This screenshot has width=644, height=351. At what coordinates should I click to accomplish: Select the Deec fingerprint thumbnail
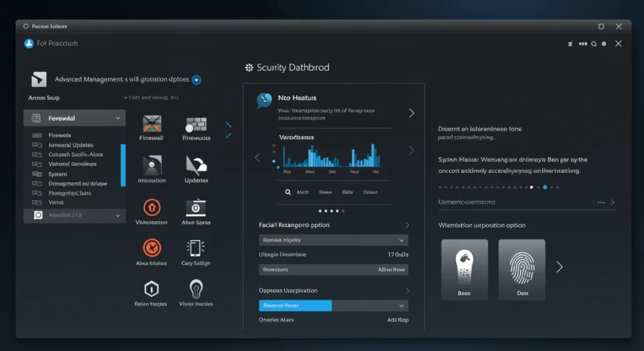point(522,269)
